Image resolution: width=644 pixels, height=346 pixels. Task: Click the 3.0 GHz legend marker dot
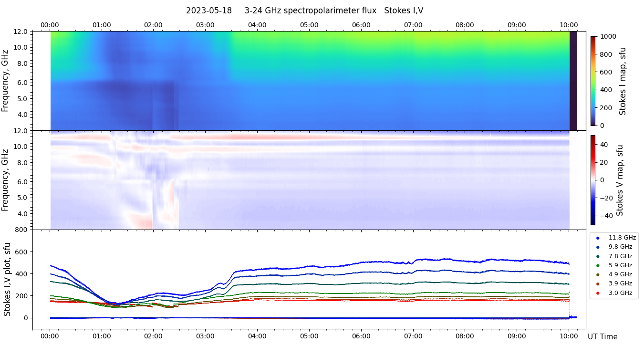click(598, 293)
